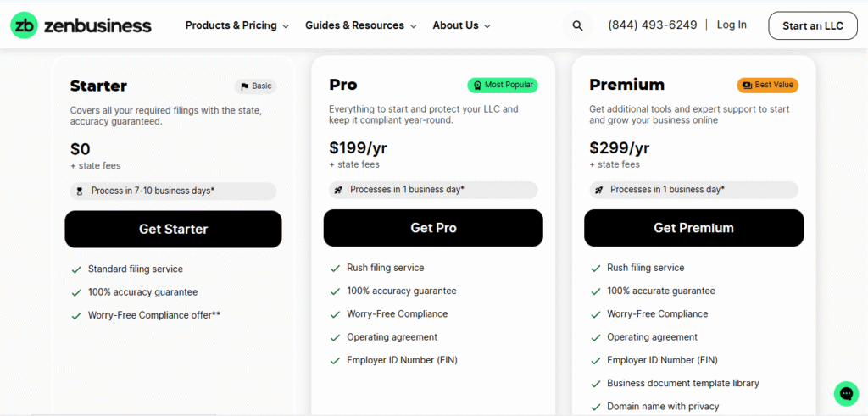Click the hourglass icon in Starter processing time
The image size is (868, 416).
[x=80, y=191]
